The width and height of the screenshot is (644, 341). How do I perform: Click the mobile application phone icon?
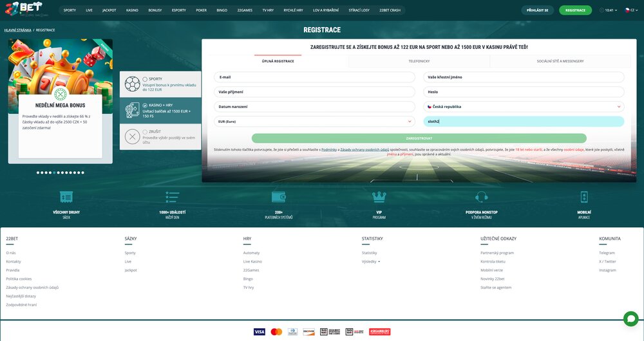coord(584,197)
